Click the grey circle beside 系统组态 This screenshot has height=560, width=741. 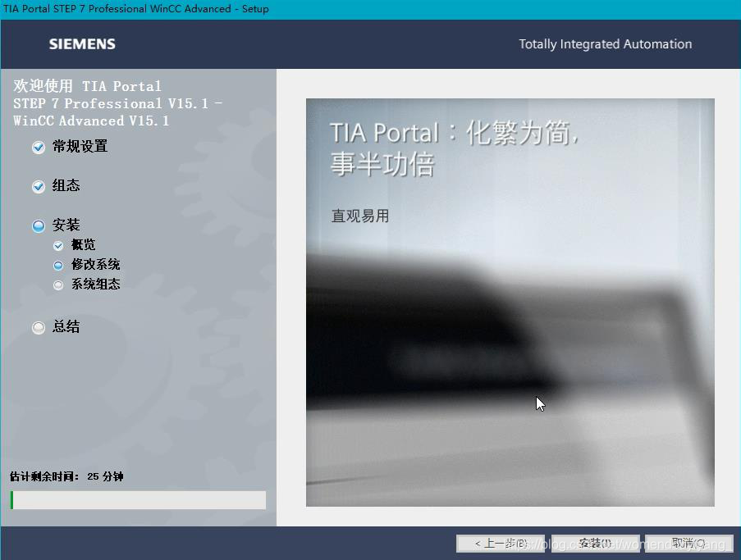[58, 285]
